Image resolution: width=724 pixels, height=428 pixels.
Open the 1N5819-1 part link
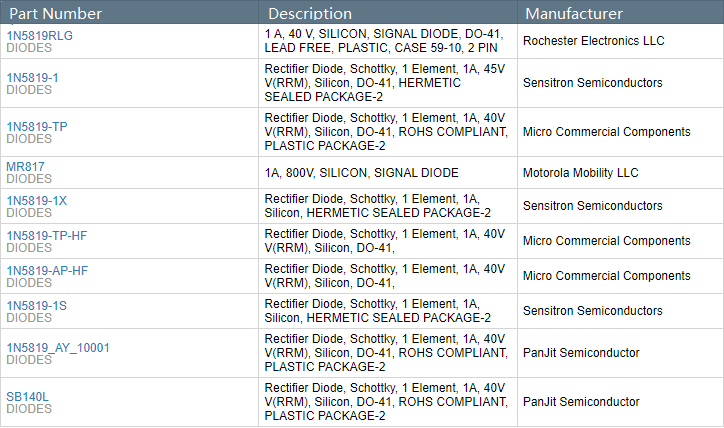click(32, 77)
